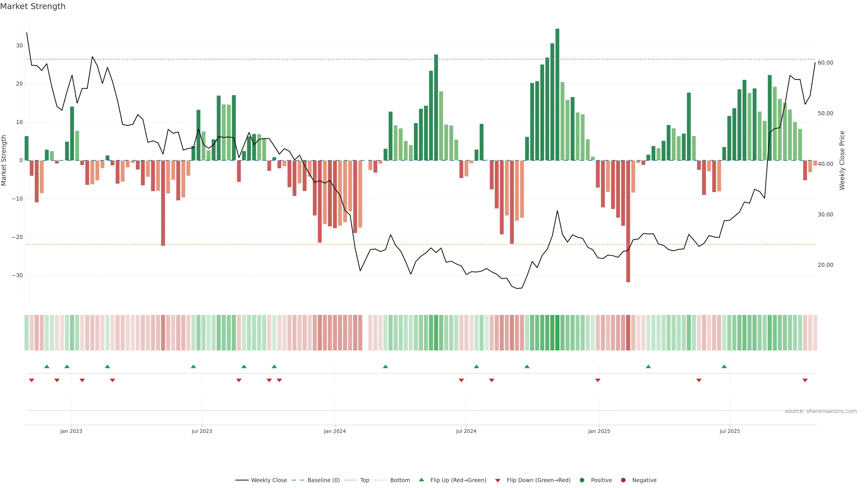Click the Market Strength chart title
The width and height of the screenshot is (868, 488).
[x=33, y=6]
